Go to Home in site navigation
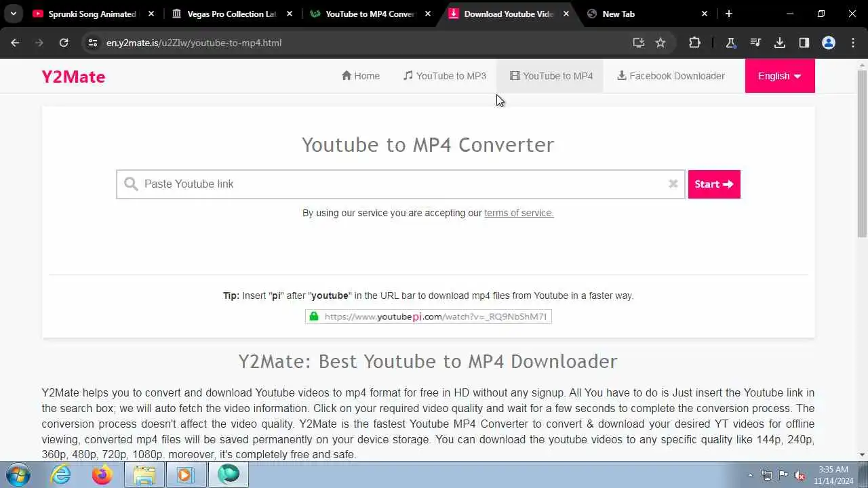This screenshot has width=868, height=488. (361, 76)
